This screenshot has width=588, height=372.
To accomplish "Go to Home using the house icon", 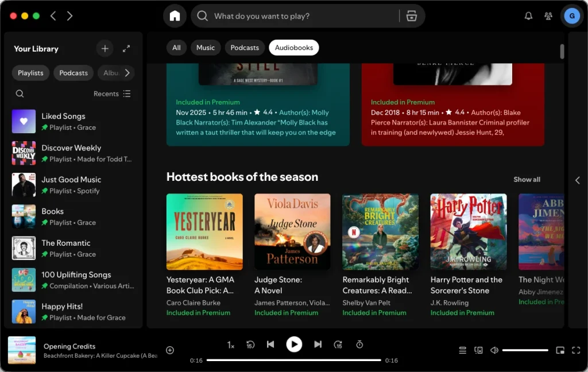I will coord(175,16).
